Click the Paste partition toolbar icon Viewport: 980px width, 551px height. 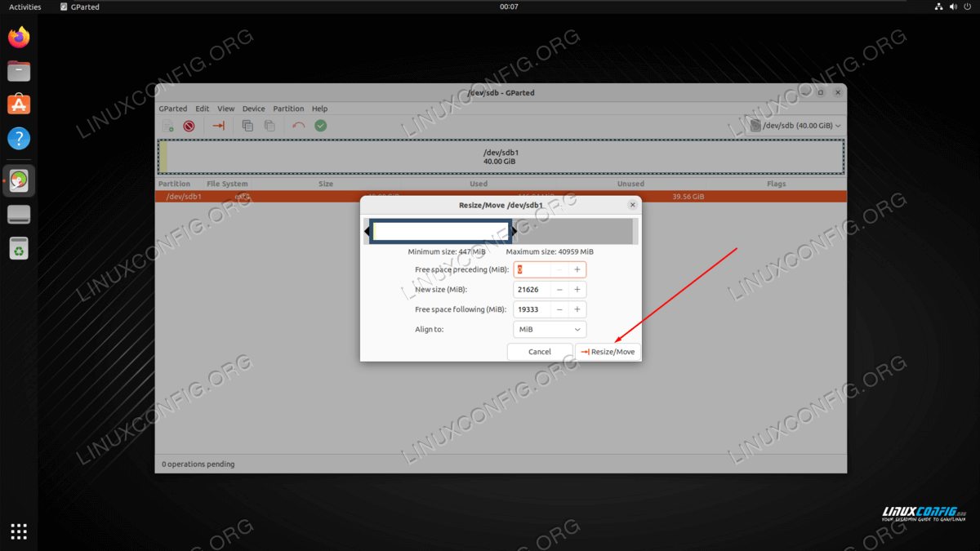pos(269,126)
